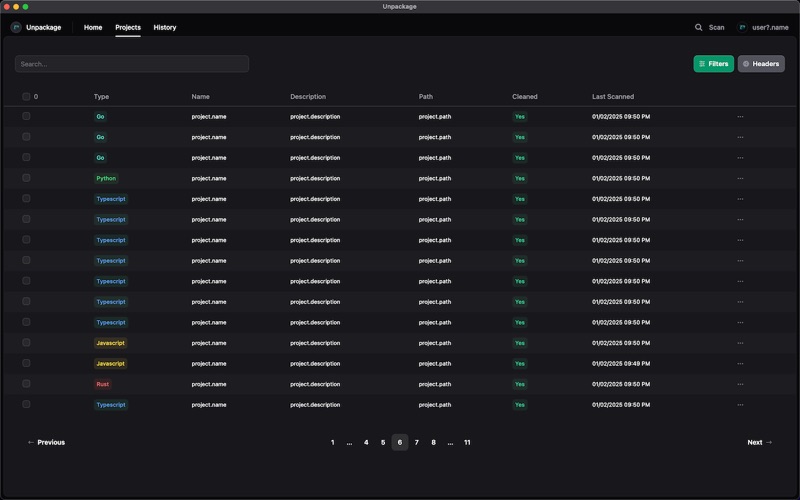
Task: Sort by the Name column header
Action: tap(201, 96)
